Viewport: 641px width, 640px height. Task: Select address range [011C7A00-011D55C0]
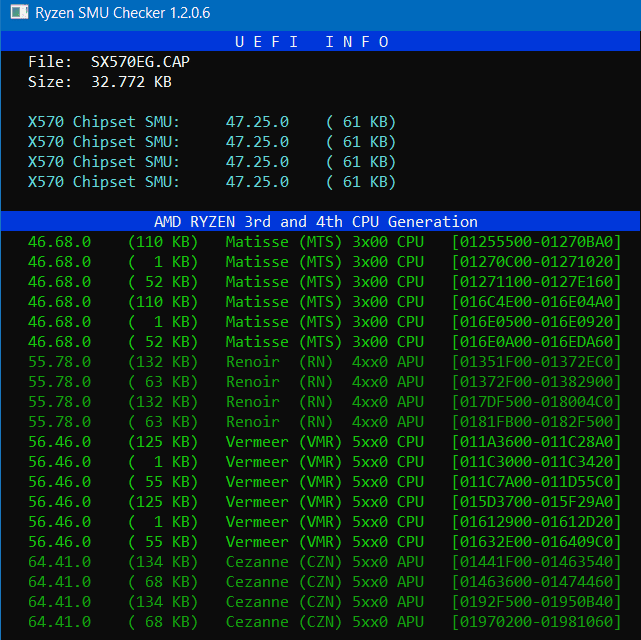click(x=536, y=482)
